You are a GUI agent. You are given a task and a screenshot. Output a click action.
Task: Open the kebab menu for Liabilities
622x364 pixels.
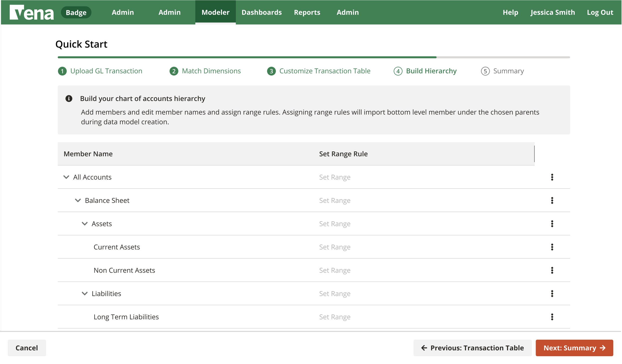(x=553, y=293)
